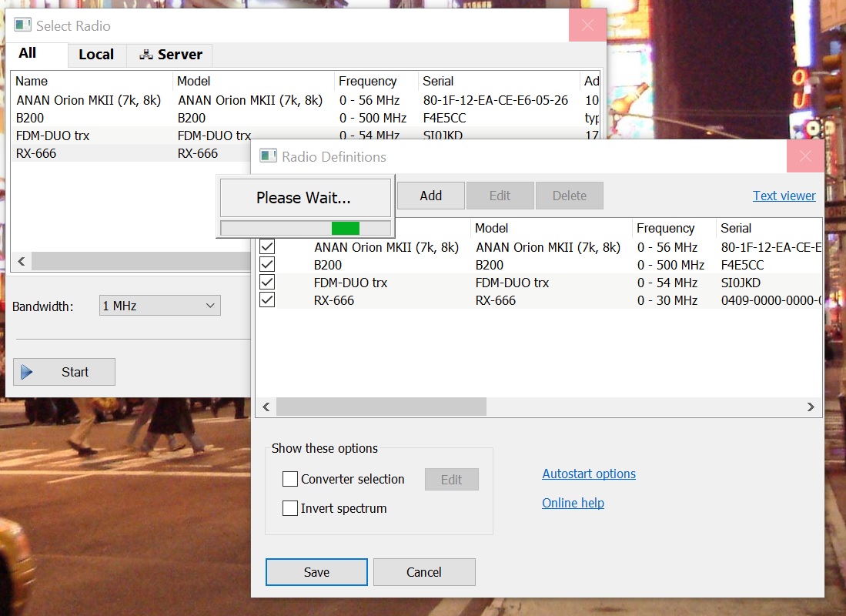846x616 pixels.
Task: Enable the Invert spectrum checkbox
Action: point(290,508)
